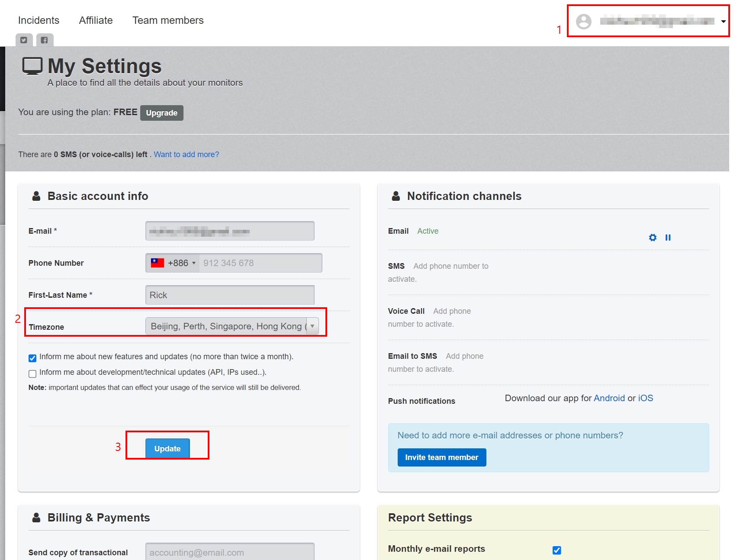740x560 pixels.
Task: Click the First-Last Name input field
Action: pyautogui.click(x=230, y=295)
